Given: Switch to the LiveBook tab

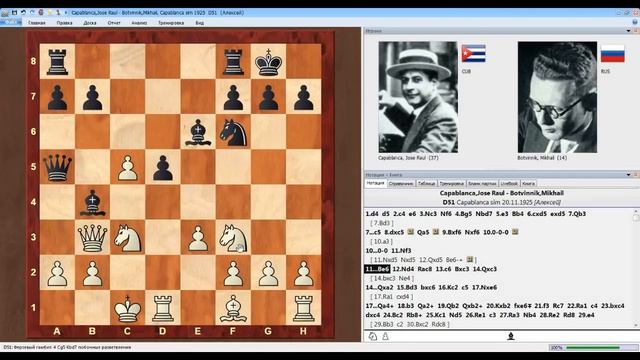Looking at the screenshot, I should point(509,184).
